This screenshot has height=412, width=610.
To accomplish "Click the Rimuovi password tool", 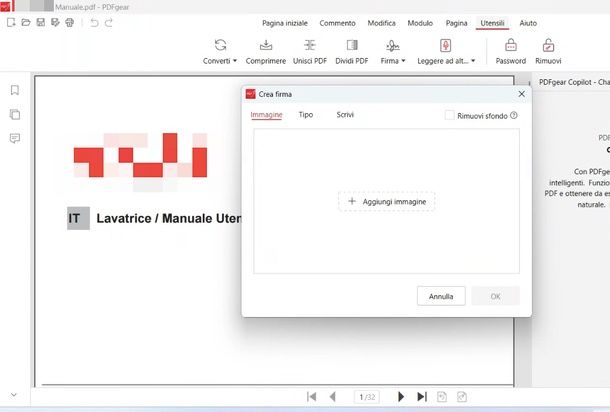I will coord(548,51).
